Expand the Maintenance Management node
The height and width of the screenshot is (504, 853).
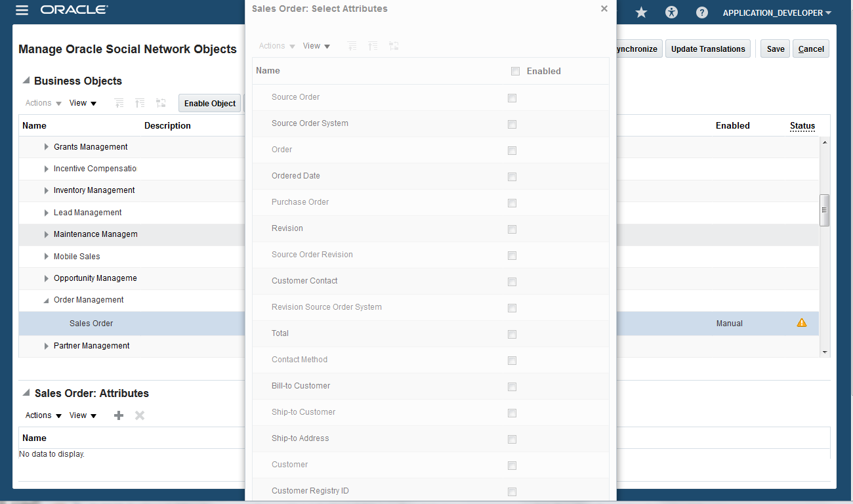47,234
